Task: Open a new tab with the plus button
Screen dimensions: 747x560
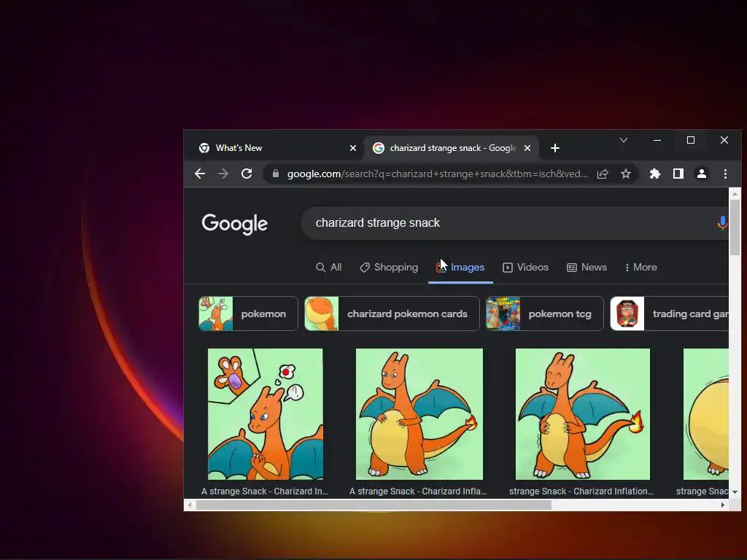Action: (555, 148)
